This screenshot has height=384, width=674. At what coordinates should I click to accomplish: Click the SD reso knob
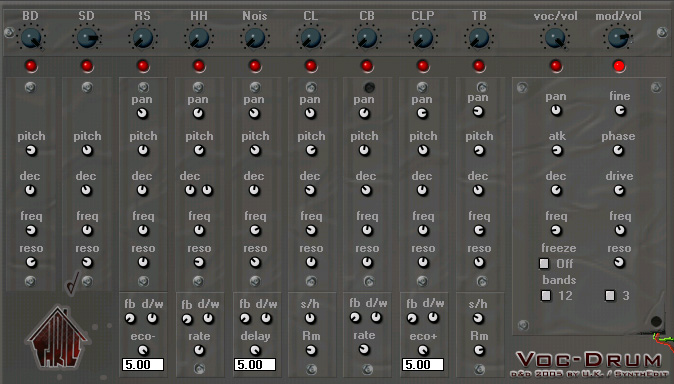pos(87,262)
